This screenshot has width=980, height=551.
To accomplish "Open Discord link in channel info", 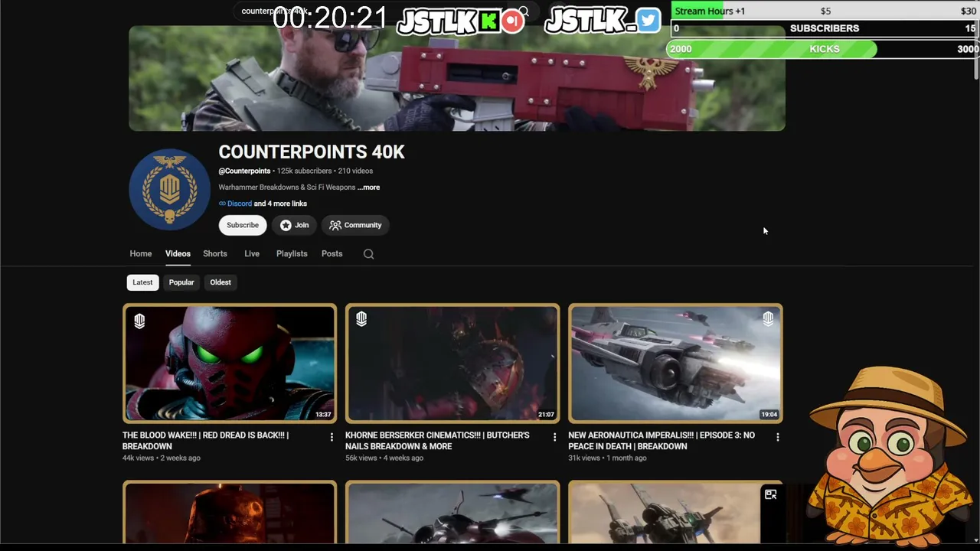I will [240, 204].
